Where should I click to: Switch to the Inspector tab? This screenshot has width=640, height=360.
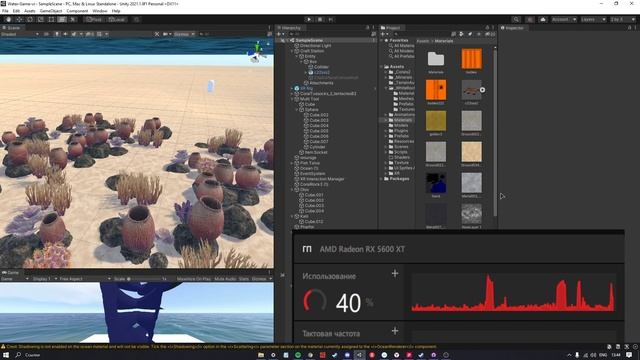pyautogui.click(x=513, y=28)
